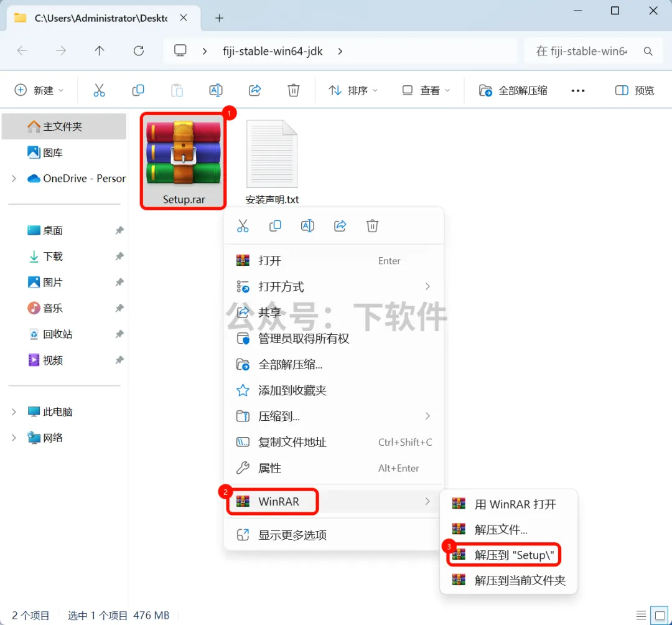Expand the 网络 tree node
The image size is (672, 625).
pyautogui.click(x=14, y=438)
